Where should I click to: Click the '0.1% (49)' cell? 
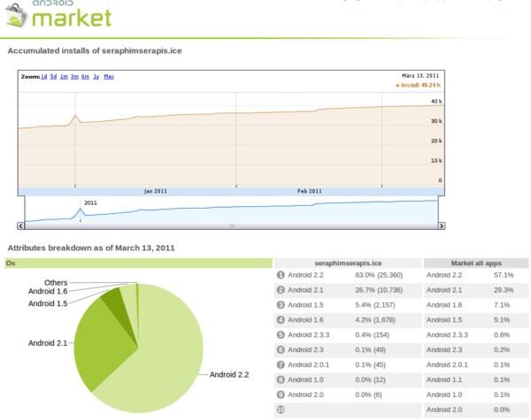coord(371,350)
